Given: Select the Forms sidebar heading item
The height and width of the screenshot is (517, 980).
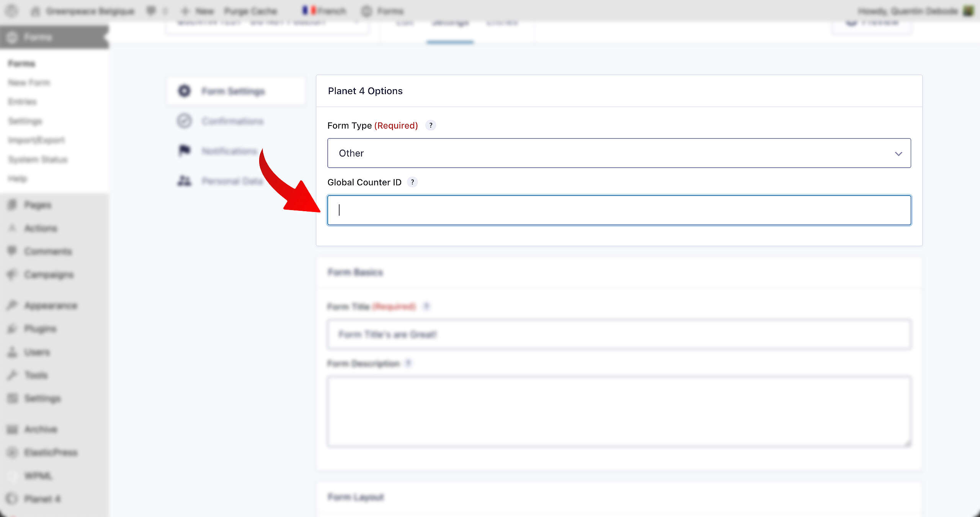Looking at the screenshot, I should click(x=54, y=37).
